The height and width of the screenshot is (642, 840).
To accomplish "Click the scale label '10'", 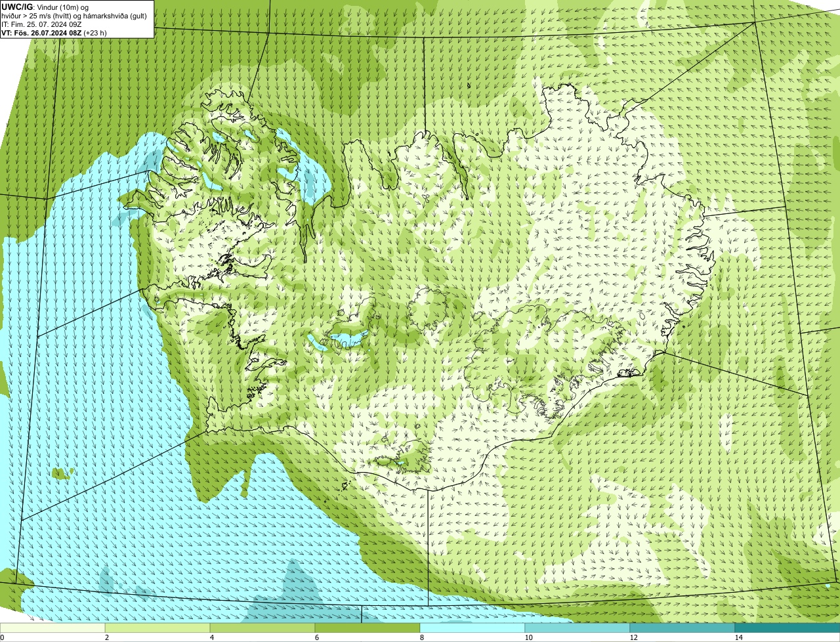I will tap(528, 637).
